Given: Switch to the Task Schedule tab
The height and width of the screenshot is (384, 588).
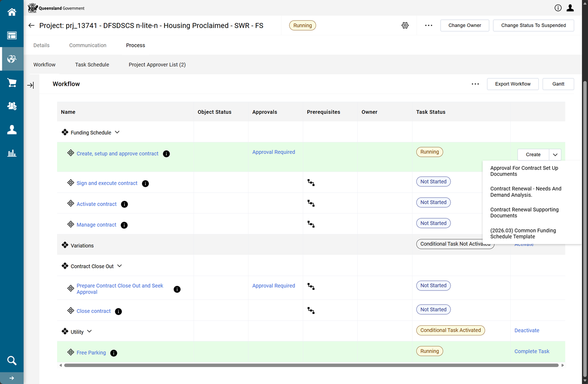Looking at the screenshot, I should (x=92, y=65).
